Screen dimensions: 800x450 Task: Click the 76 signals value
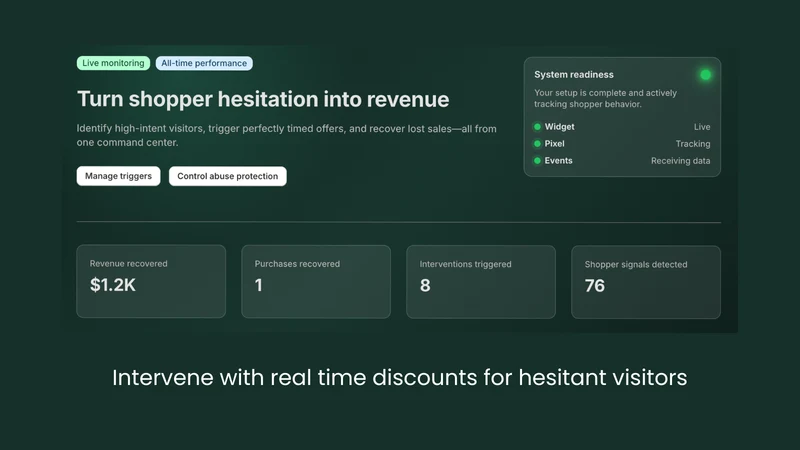point(595,286)
